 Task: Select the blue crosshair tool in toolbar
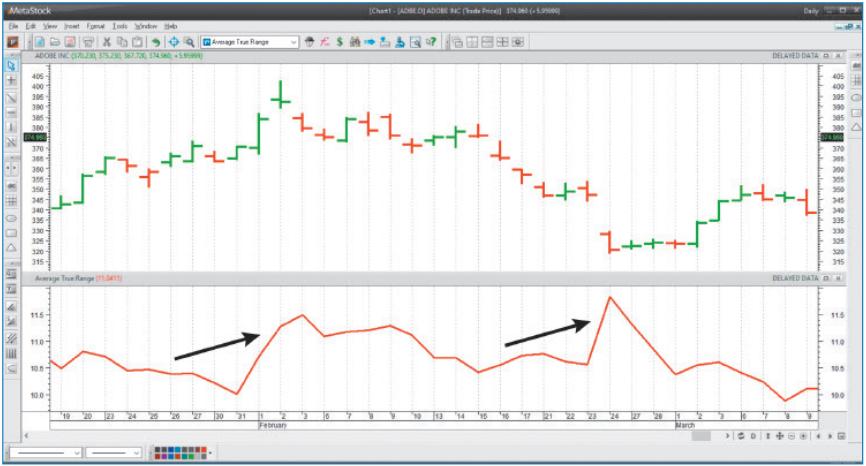173,42
